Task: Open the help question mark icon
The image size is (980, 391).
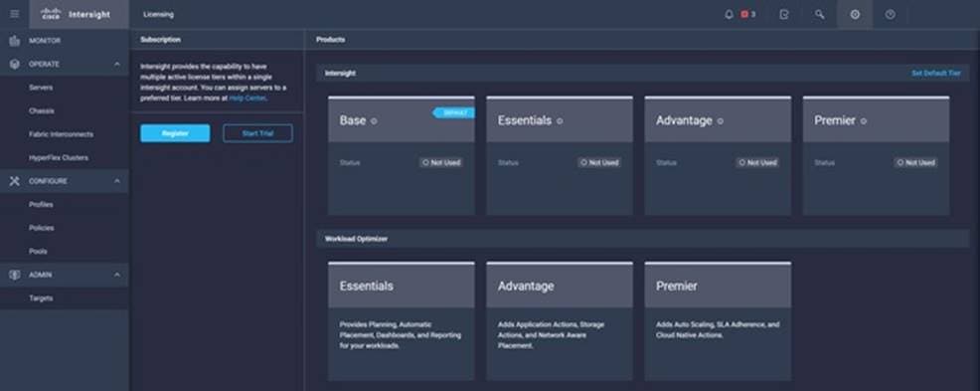Action: click(x=890, y=14)
